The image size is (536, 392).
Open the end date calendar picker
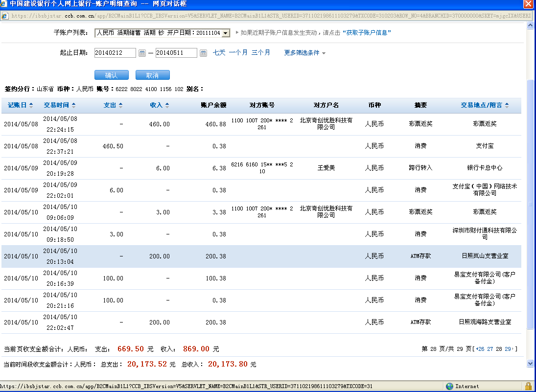point(203,53)
